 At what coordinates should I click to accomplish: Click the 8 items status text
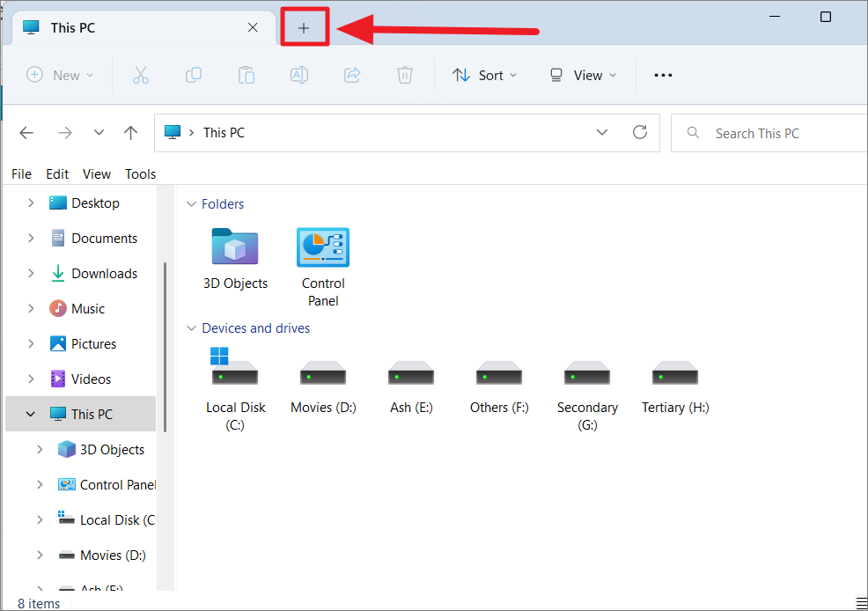coord(39,603)
